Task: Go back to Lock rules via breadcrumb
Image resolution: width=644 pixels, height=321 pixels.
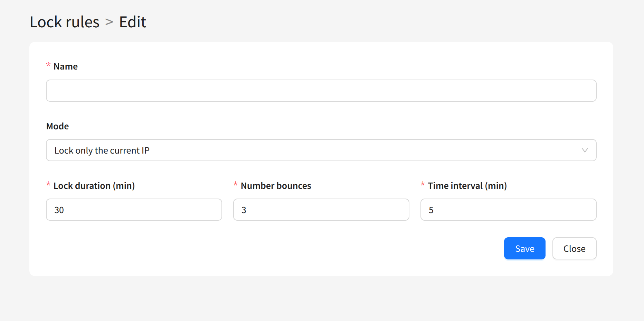Action: [65, 22]
